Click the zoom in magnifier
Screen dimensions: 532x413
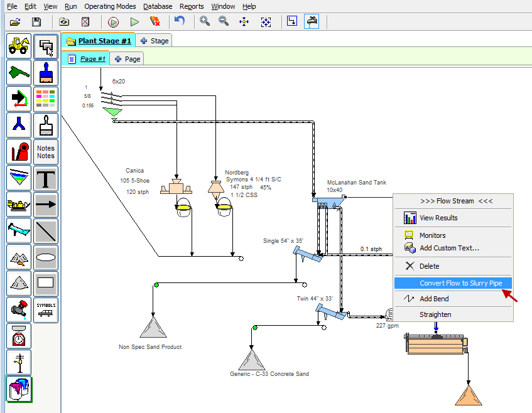pyautogui.click(x=205, y=21)
